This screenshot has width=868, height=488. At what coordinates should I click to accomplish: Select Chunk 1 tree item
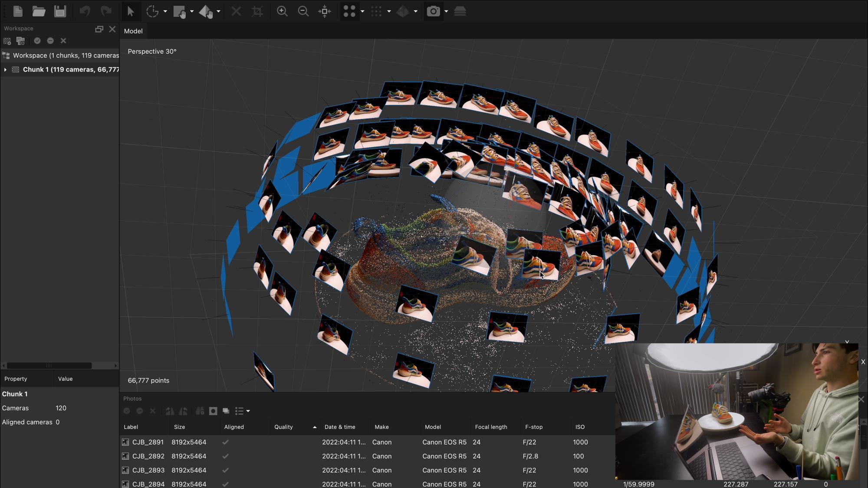coord(60,69)
